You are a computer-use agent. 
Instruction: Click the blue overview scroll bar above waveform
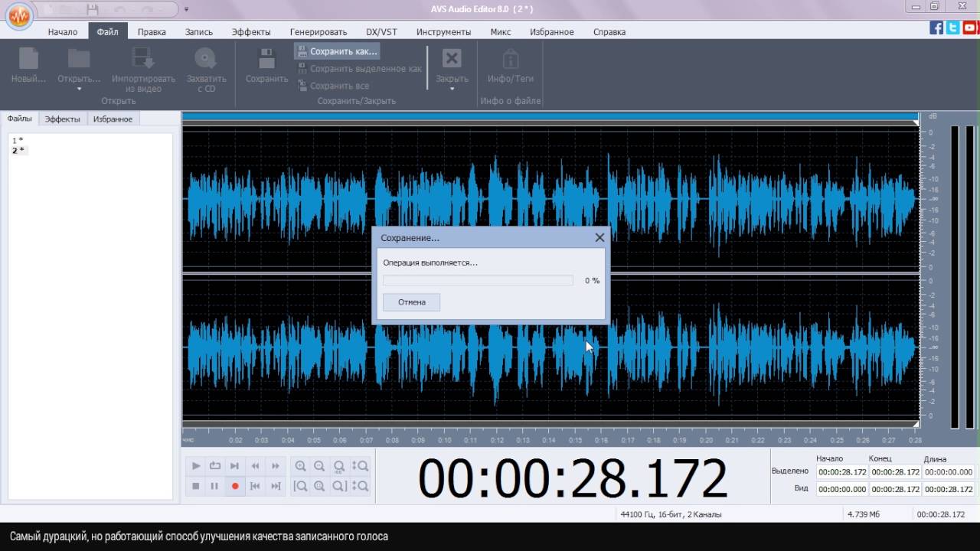tap(550, 116)
